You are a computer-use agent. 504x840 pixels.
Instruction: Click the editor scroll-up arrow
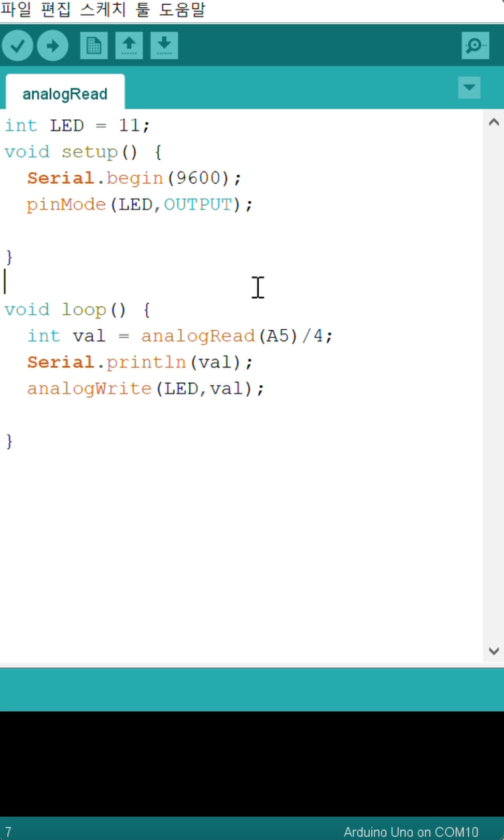click(x=494, y=122)
